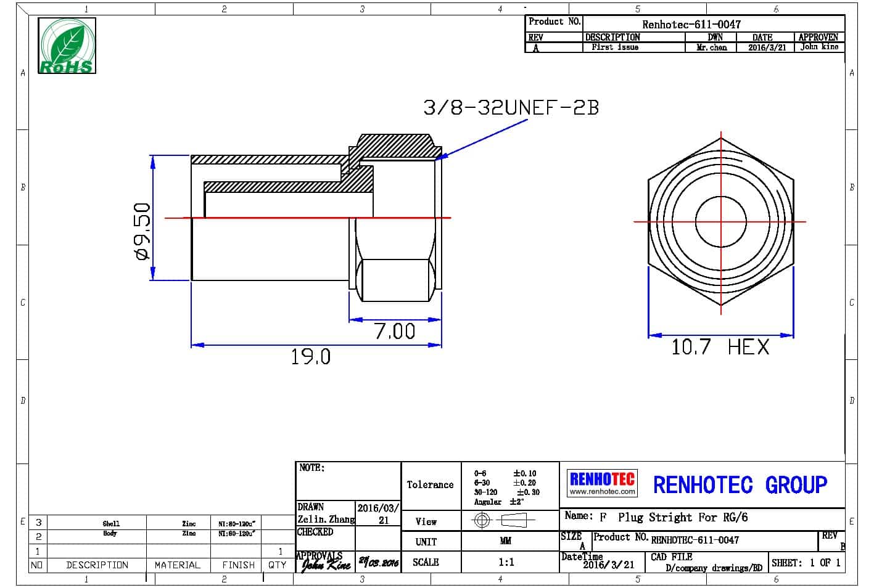Click the John Kine approval signature
Image resolution: width=874 pixels, height=588 pixels.
pos(326,564)
